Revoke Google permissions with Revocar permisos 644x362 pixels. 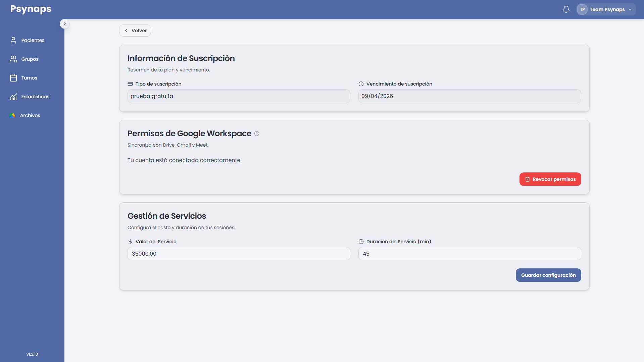(550, 179)
